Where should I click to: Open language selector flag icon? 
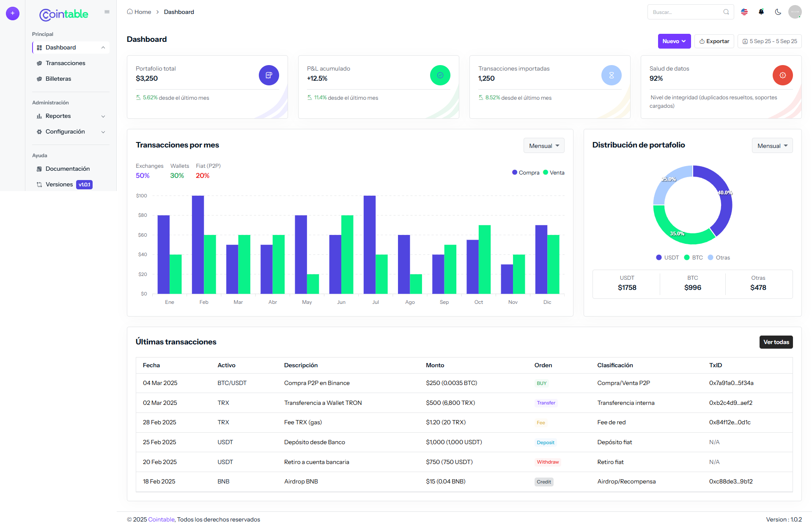click(744, 12)
